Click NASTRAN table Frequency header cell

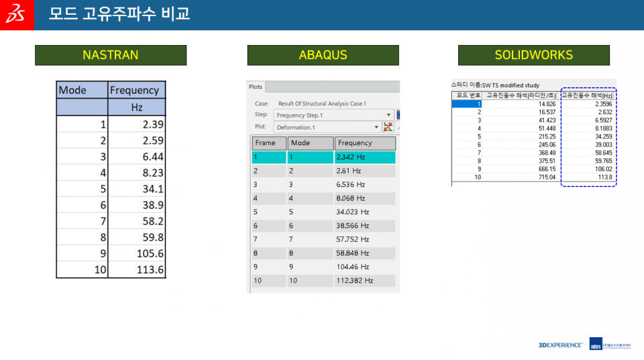[137, 90]
